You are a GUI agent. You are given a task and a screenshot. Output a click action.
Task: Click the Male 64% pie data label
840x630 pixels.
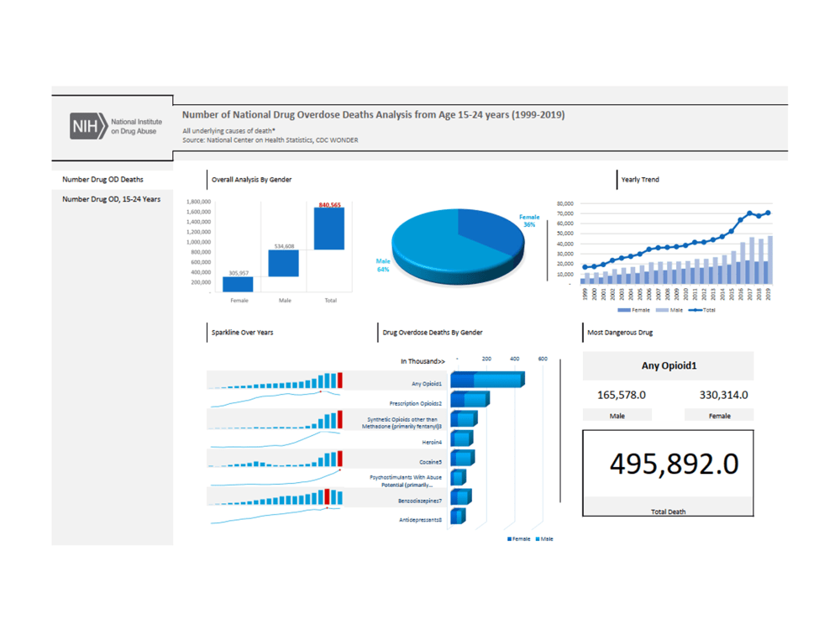coord(383,265)
